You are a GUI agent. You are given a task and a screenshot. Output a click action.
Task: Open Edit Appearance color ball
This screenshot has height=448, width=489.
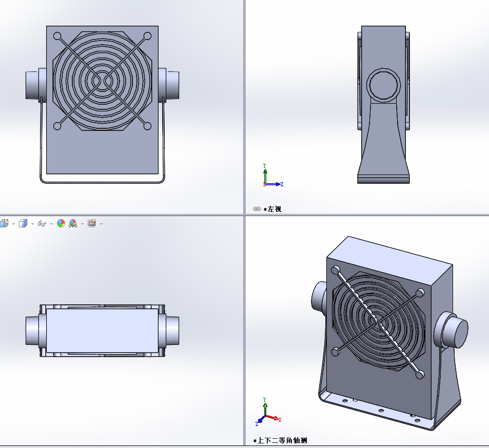(x=61, y=223)
